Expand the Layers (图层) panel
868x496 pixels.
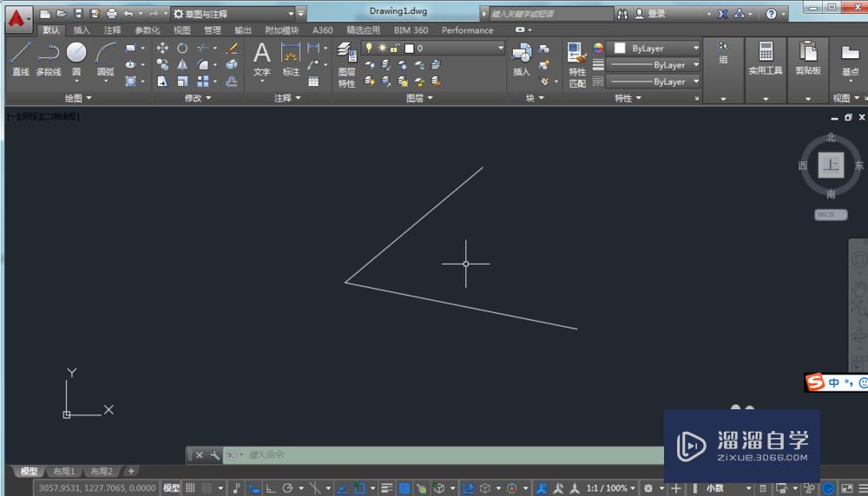coord(419,98)
